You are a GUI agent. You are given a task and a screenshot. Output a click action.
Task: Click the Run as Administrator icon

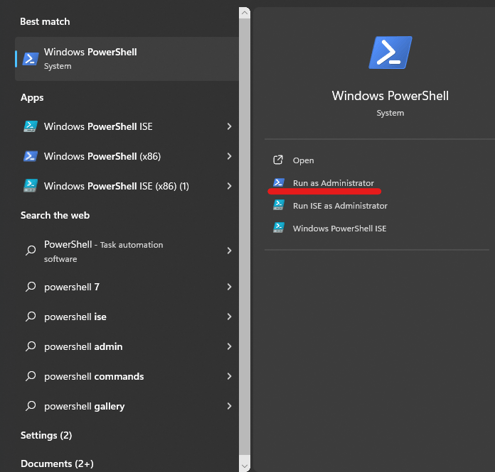(279, 182)
